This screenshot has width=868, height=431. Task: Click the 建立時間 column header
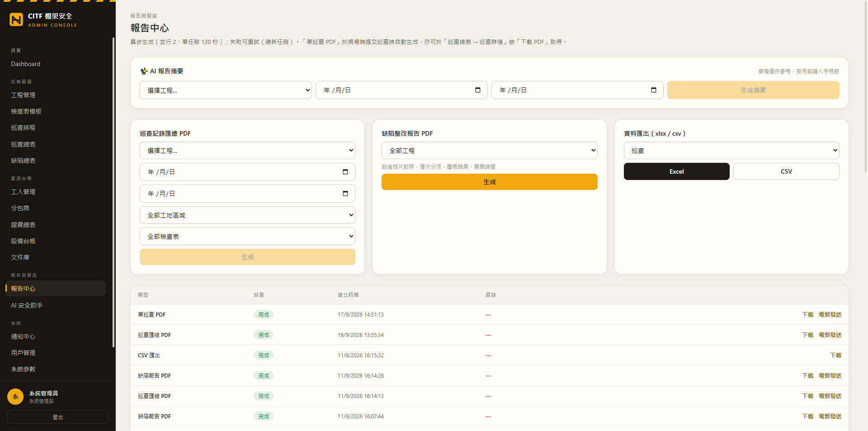tap(348, 295)
